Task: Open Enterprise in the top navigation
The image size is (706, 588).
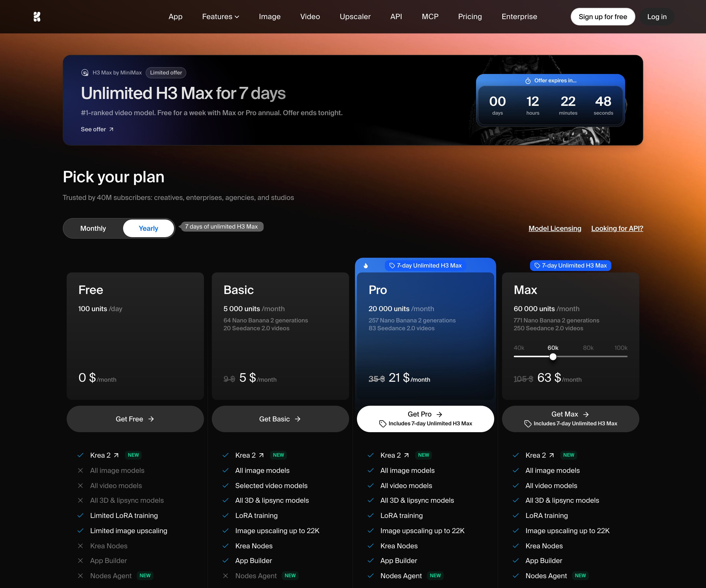Action: [519, 16]
